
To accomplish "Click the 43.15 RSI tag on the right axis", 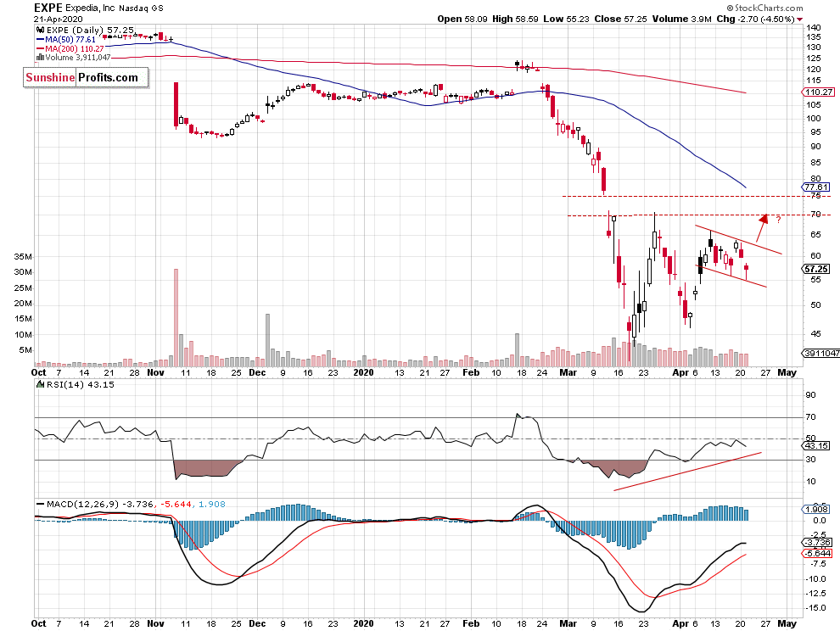I will tap(816, 445).
